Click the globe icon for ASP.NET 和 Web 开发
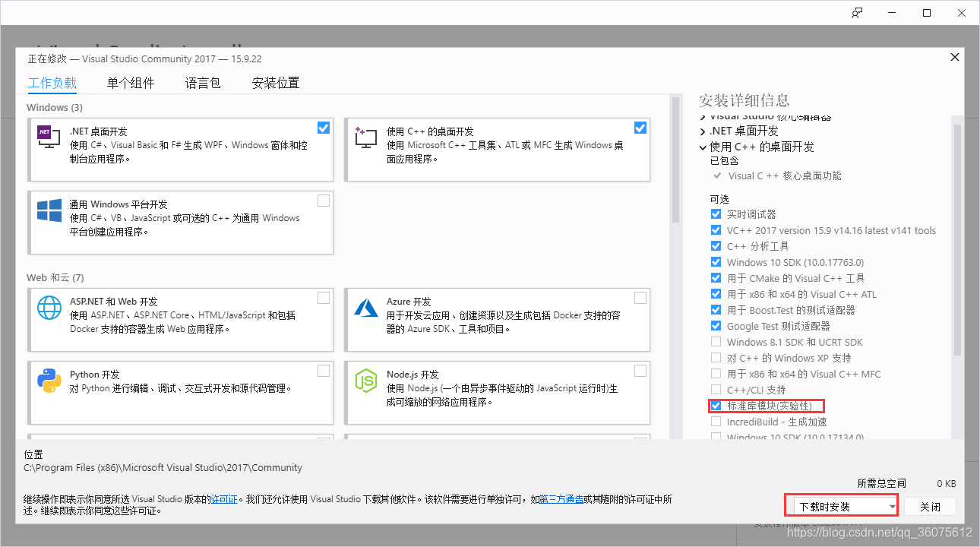Viewport: 980px width, 547px height. 49,307
